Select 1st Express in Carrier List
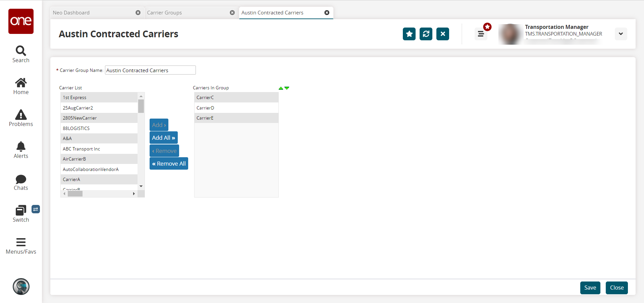 pos(99,97)
